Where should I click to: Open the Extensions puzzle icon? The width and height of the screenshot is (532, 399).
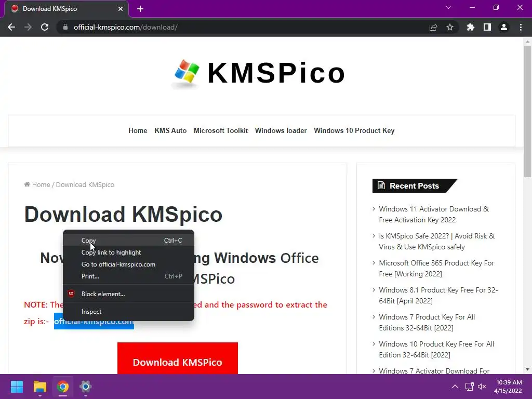coord(471,27)
